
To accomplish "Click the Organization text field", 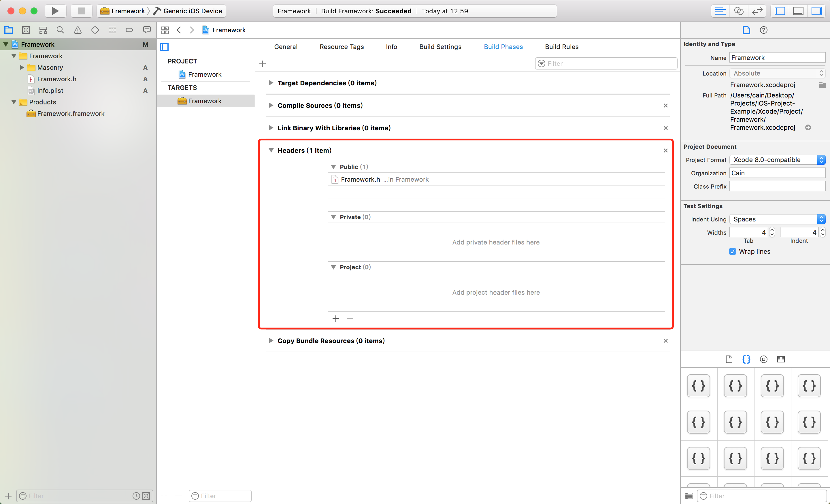I will click(777, 173).
